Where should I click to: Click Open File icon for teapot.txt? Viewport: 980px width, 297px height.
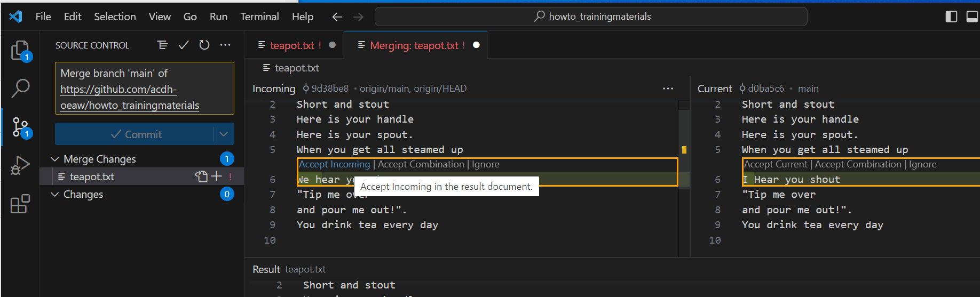pyautogui.click(x=201, y=176)
